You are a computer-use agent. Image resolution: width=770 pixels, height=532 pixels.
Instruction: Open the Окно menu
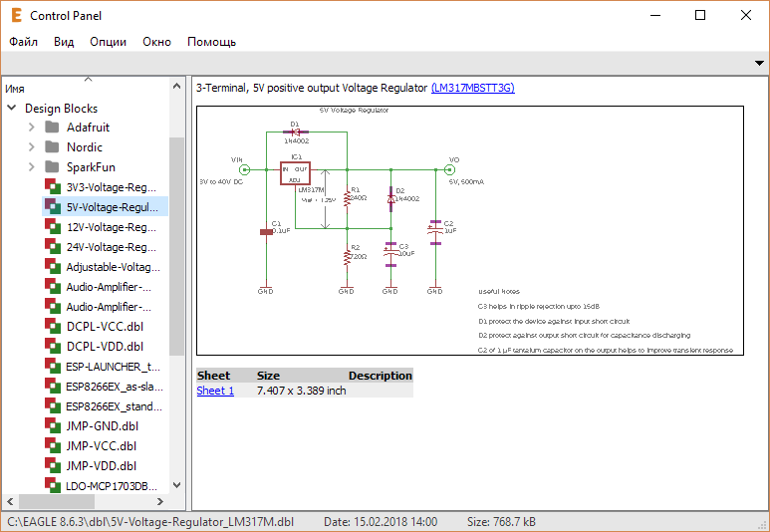click(x=156, y=42)
